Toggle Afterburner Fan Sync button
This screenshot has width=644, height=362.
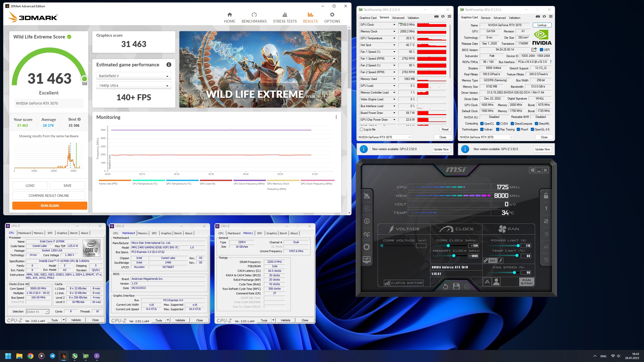click(x=527, y=282)
